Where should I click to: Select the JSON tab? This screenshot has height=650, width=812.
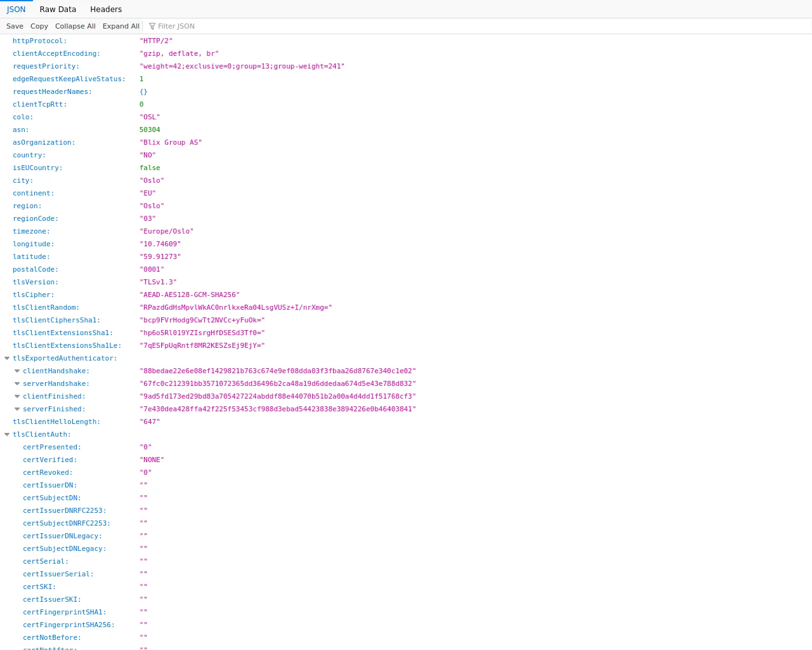pos(16,10)
